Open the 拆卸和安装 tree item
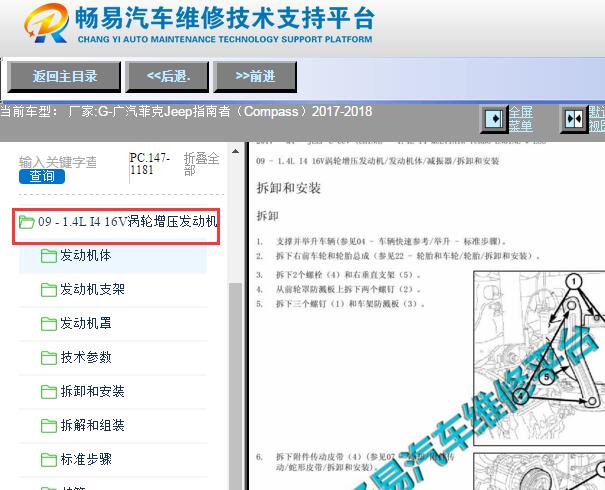The height and width of the screenshot is (490, 605). coord(93,391)
